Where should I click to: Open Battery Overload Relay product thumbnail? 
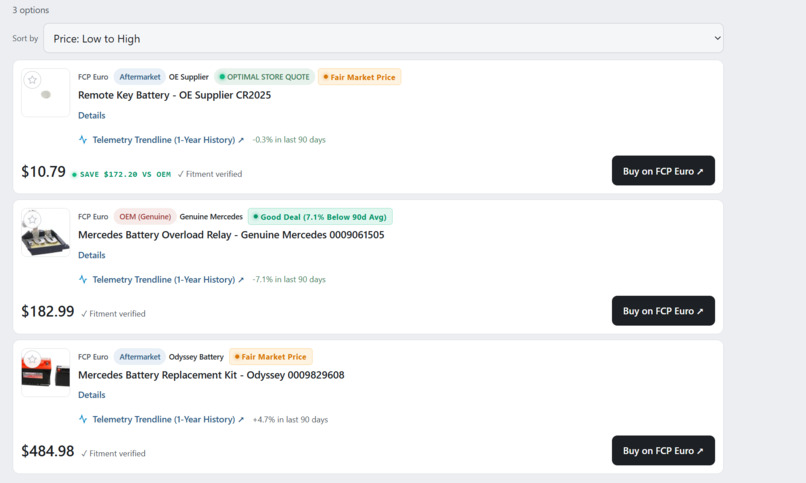pyautogui.click(x=45, y=233)
